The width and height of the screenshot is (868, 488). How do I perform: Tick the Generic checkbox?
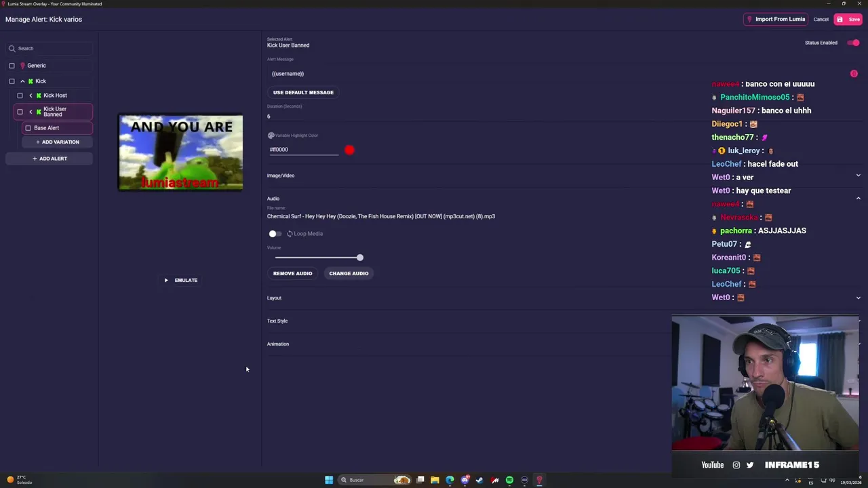tap(12, 66)
